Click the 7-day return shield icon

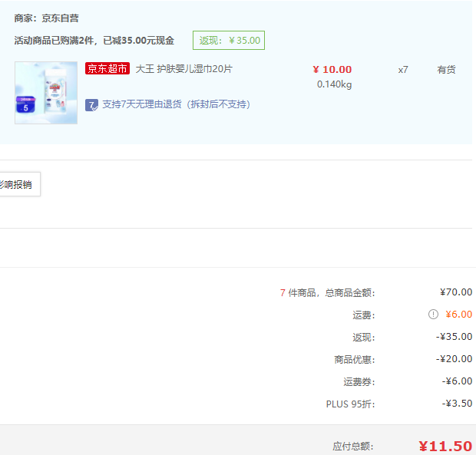point(91,105)
